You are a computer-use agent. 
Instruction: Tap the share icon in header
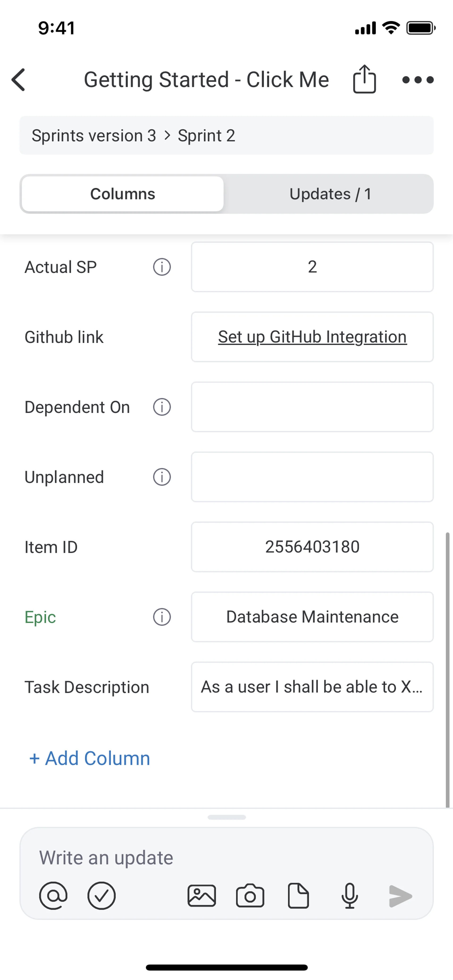point(364,79)
